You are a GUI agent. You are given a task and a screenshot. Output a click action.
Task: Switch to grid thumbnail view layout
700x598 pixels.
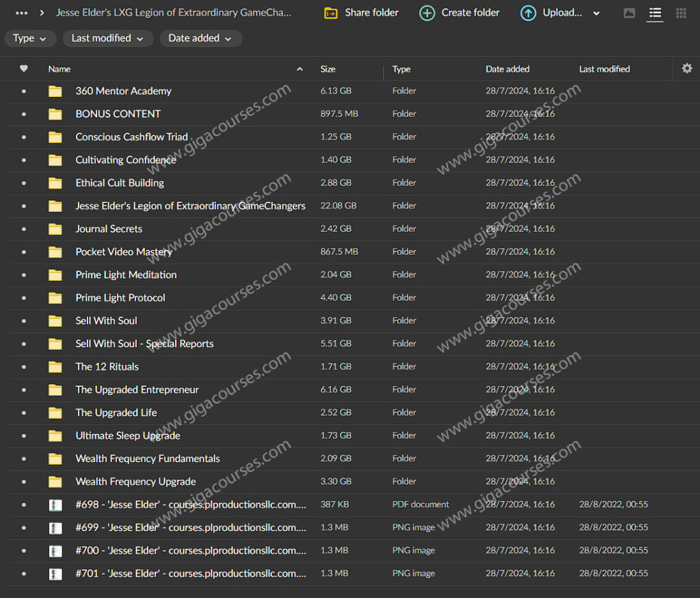coord(681,13)
